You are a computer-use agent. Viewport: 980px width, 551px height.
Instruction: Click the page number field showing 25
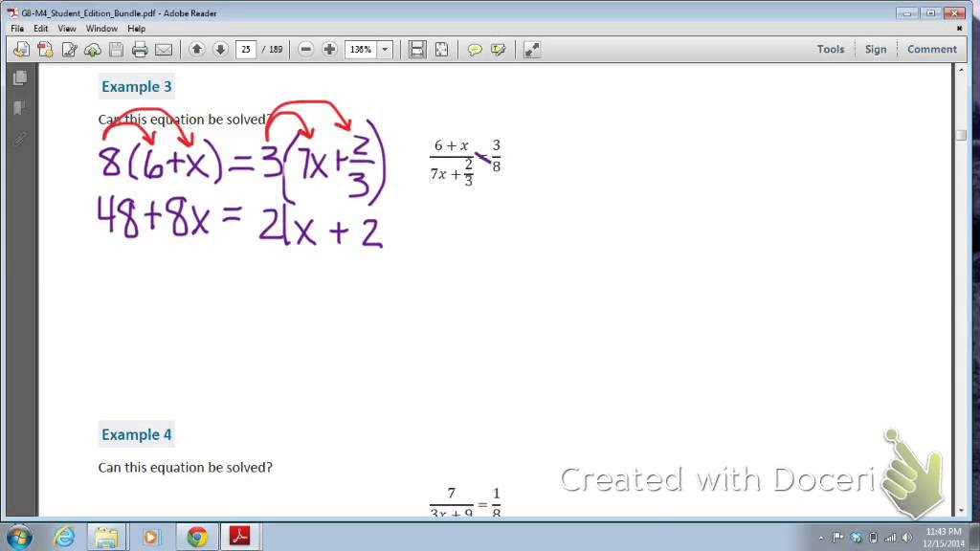246,50
